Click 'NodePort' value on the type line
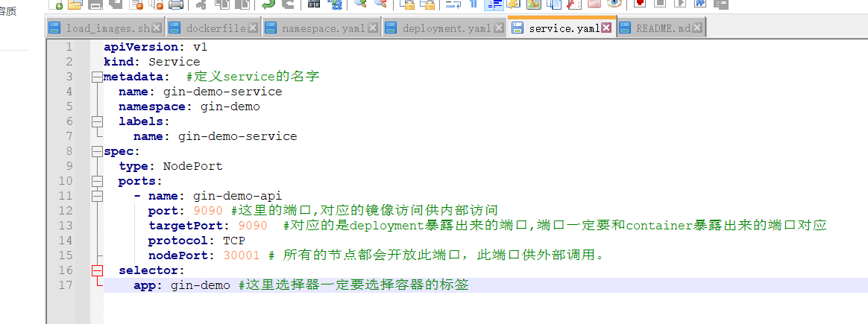 [x=192, y=166]
